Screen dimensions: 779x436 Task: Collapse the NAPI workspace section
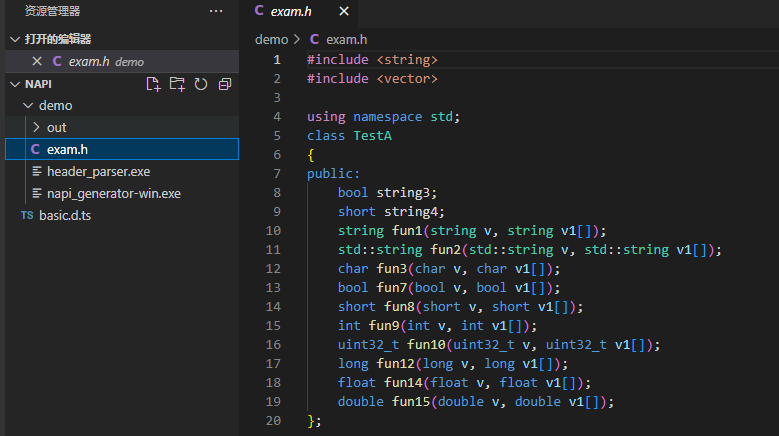point(14,84)
